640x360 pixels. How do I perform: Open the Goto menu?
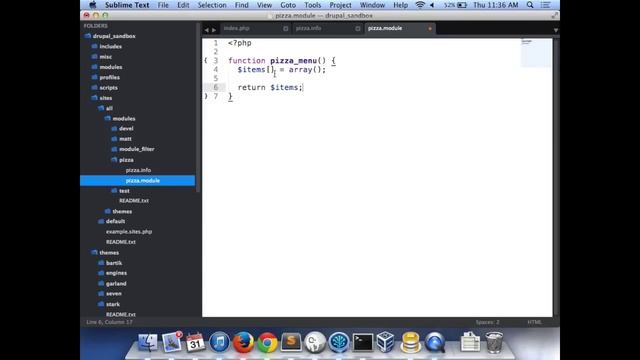coord(288,5)
